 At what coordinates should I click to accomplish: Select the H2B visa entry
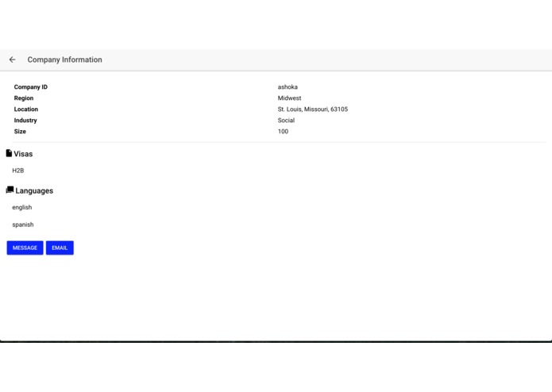[x=18, y=171]
